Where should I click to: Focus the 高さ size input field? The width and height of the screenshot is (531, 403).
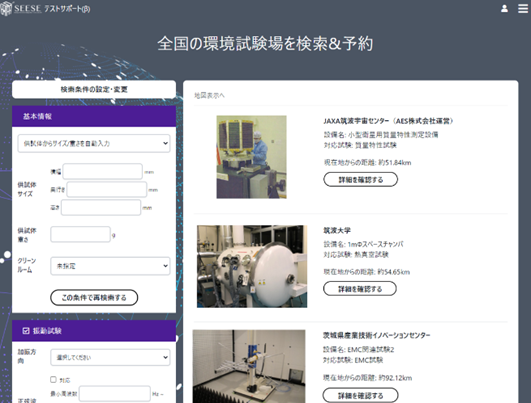(x=101, y=207)
